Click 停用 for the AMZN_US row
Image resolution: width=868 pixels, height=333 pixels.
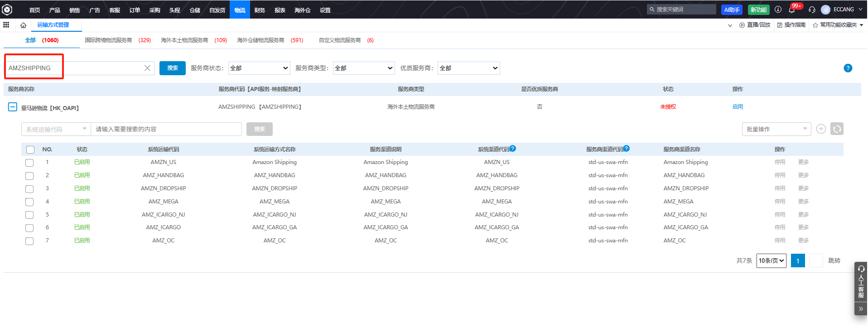(x=780, y=162)
